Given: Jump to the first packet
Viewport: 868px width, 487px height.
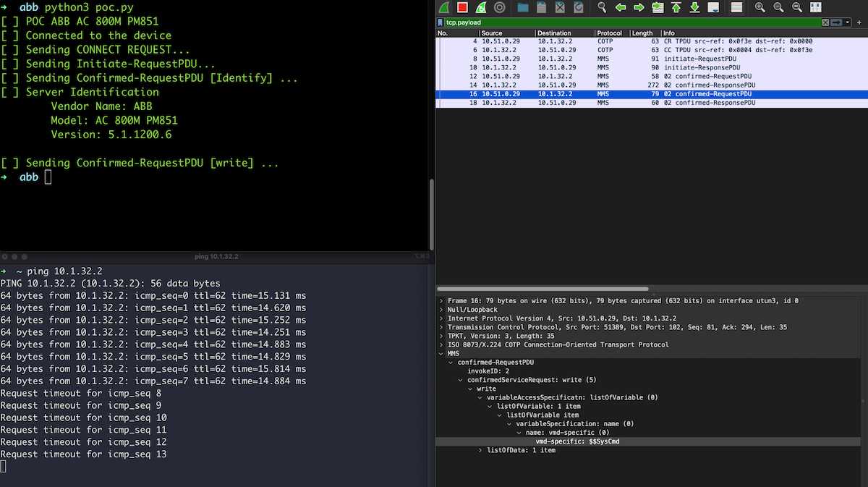Looking at the screenshot, I should 676,7.
